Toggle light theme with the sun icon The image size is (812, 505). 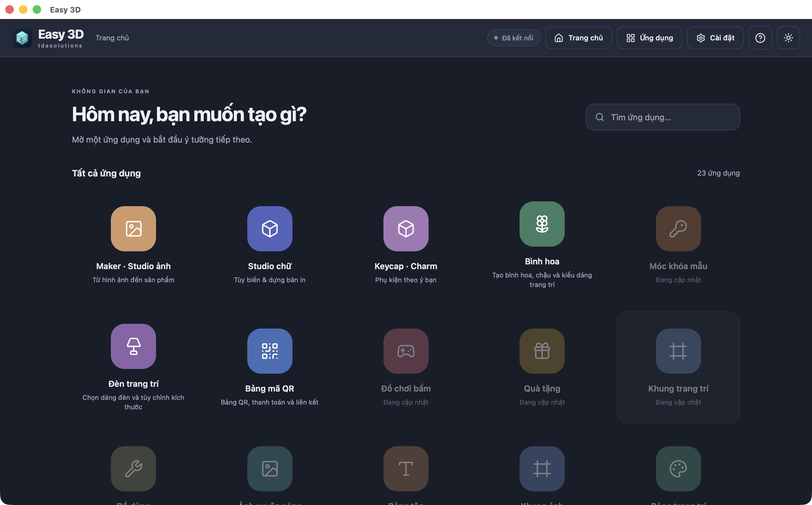pyautogui.click(x=788, y=38)
